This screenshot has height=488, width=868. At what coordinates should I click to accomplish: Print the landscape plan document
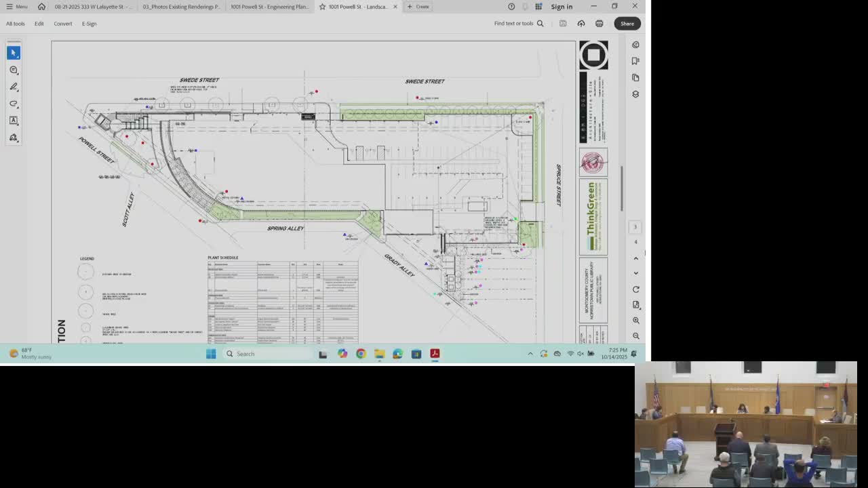click(599, 24)
